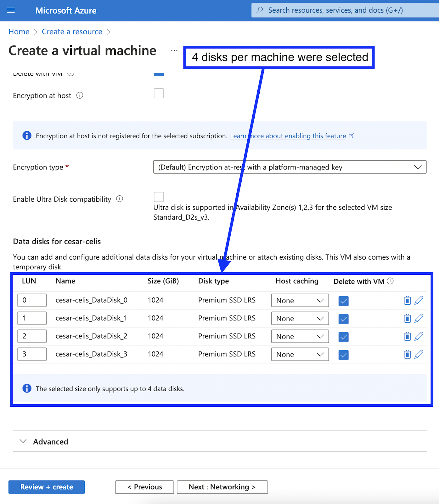This screenshot has height=504, width=439.
Task: Enable the Encryption at host checkbox
Action: coord(159,94)
